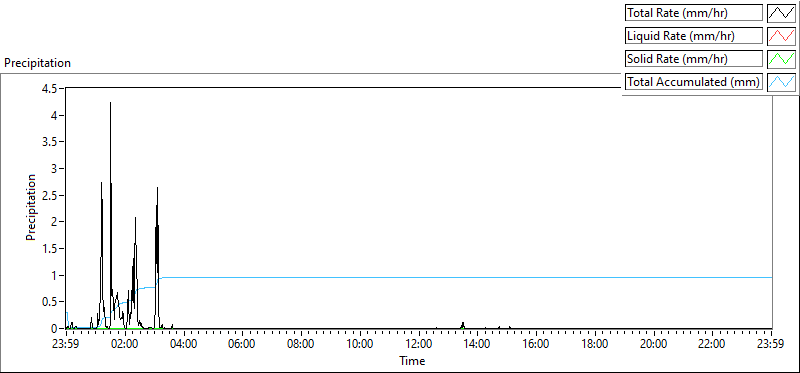Click the Solid Rate green line icon
Image resolution: width=800 pixels, height=373 pixels.
(x=782, y=59)
